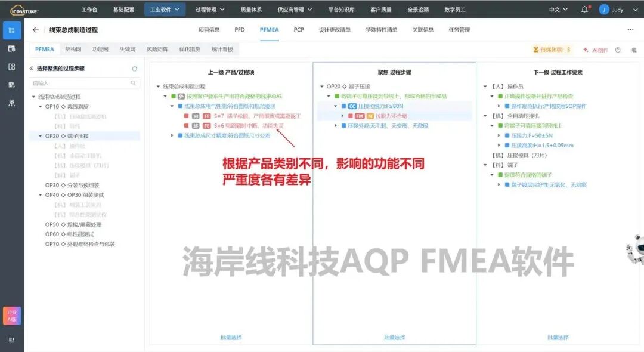This screenshot has width=644, height=352.
Task: Click 压接拉脱力:F≥80N characteristic
Action: pos(380,106)
